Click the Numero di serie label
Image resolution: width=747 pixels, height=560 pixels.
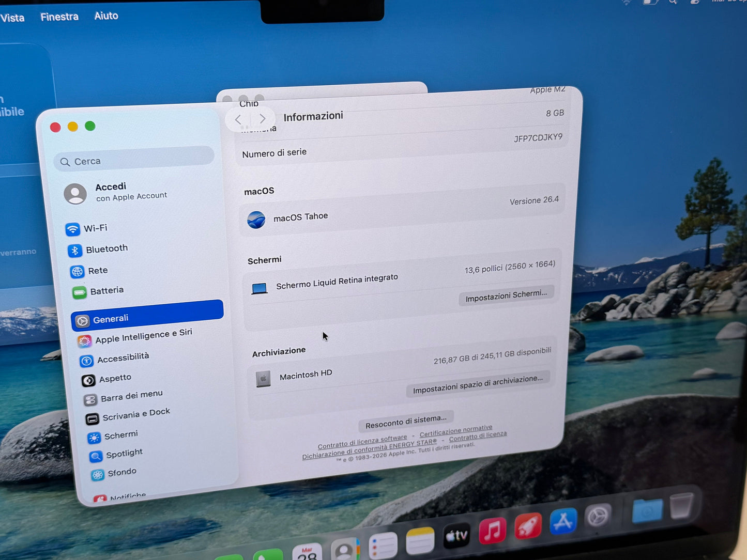(x=274, y=153)
